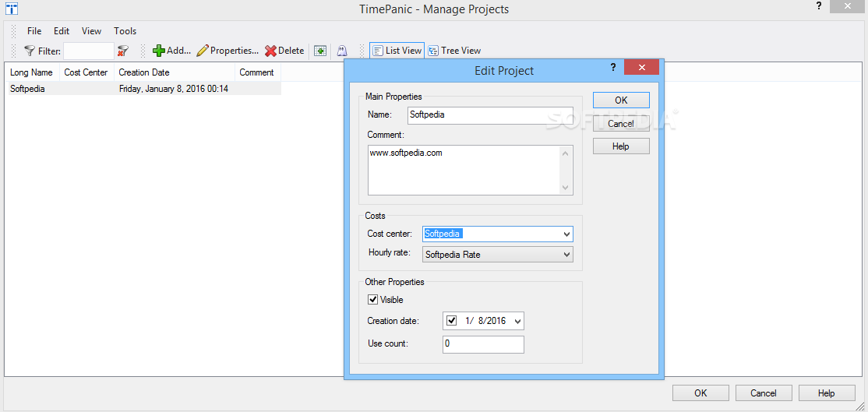
Task: Sort by the Cost Center column header
Action: pyautogui.click(x=86, y=72)
